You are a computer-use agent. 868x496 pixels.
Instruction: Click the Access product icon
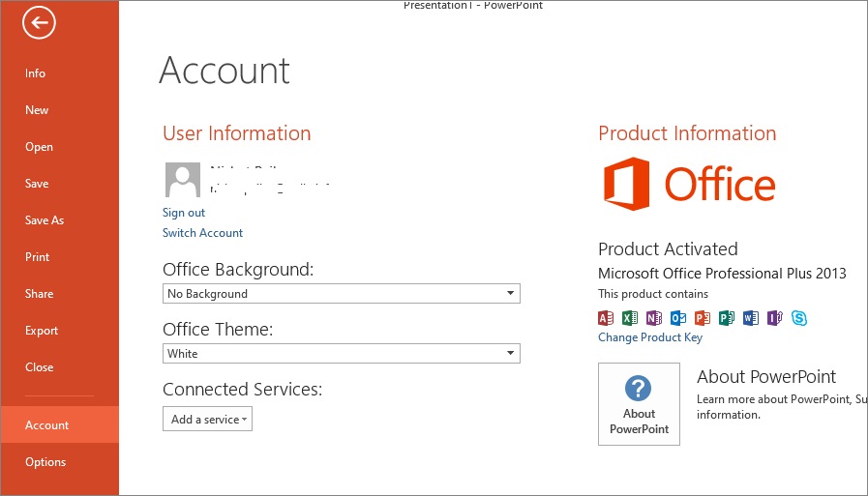(x=606, y=318)
